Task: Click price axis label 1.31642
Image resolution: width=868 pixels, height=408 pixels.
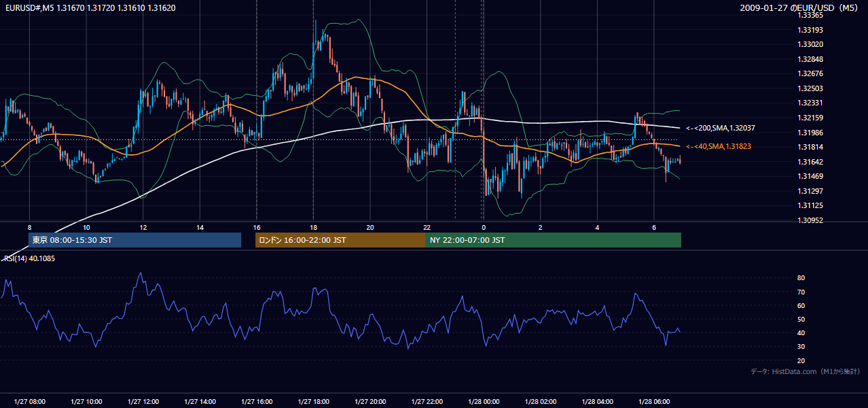Action: (810, 162)
